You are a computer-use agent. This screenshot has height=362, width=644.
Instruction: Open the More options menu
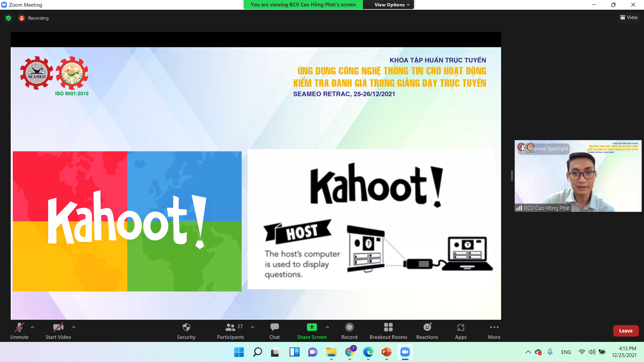click(494, 331)
